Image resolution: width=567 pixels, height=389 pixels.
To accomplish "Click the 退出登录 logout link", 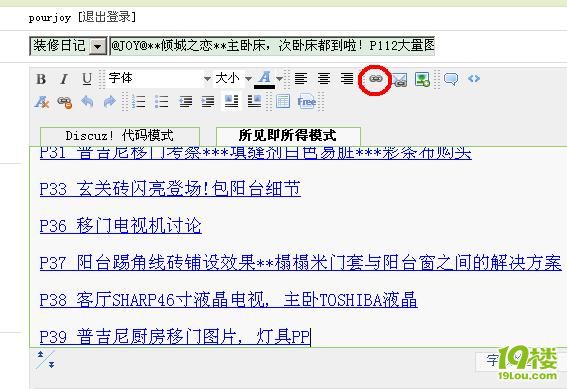I will [107, 17].
